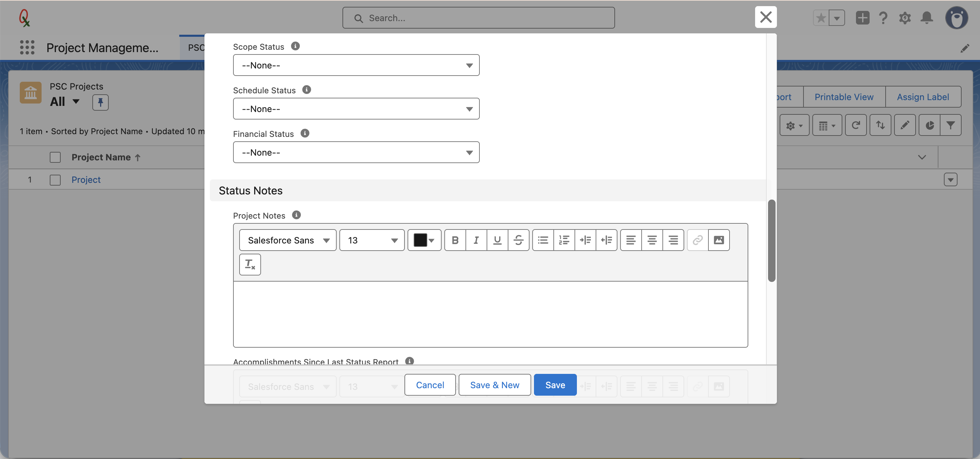Toggle underline formatting in Project Notes
Image resolution: width=980 pixels, height=459 pixels.
pyautogui.click(x=497, y=240)
